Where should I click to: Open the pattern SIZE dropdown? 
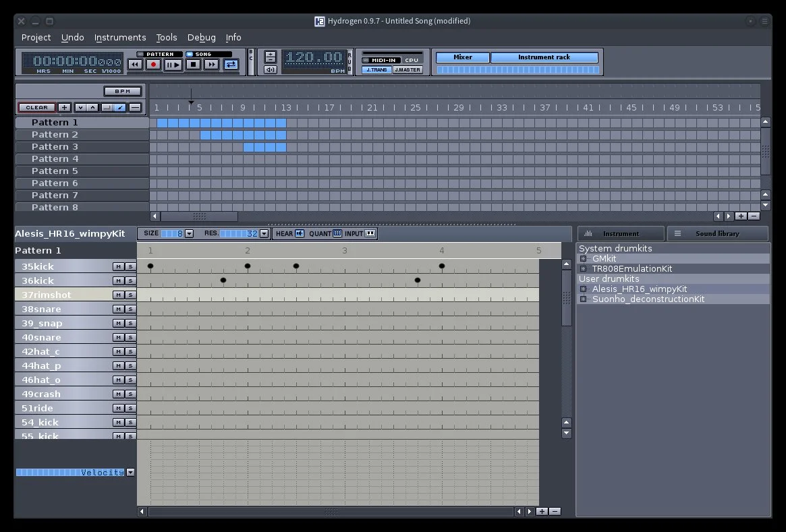pyautogui.click(x=189, y=233)
